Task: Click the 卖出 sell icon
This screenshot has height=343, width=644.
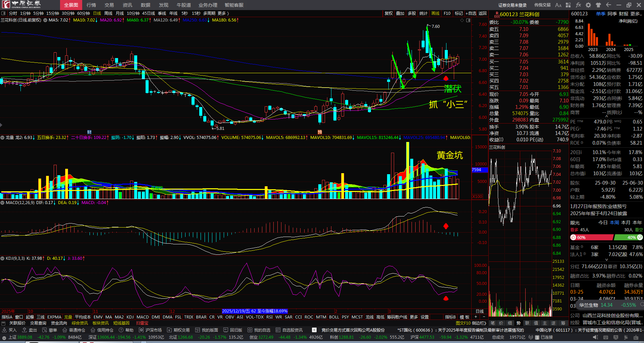Action: click(x=24, y=330)
